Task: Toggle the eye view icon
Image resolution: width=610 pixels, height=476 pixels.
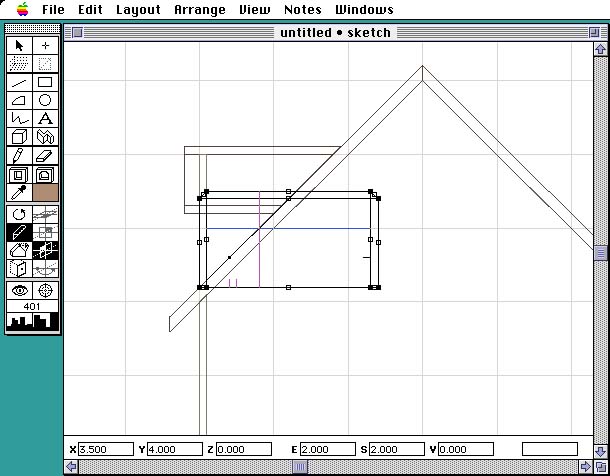Action: 19,290
